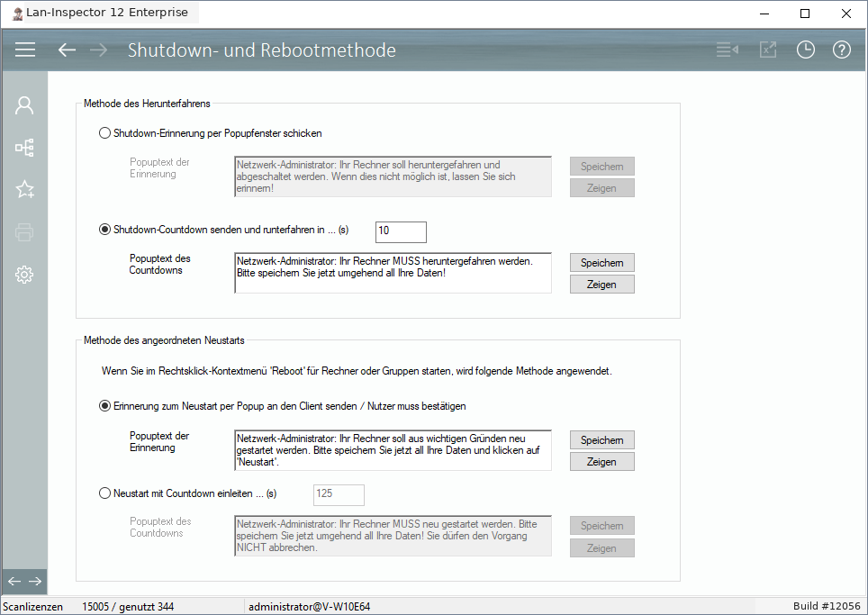Click the shutdown countdown popup text box
Screen dimensions: 868x615
point(393,273)
